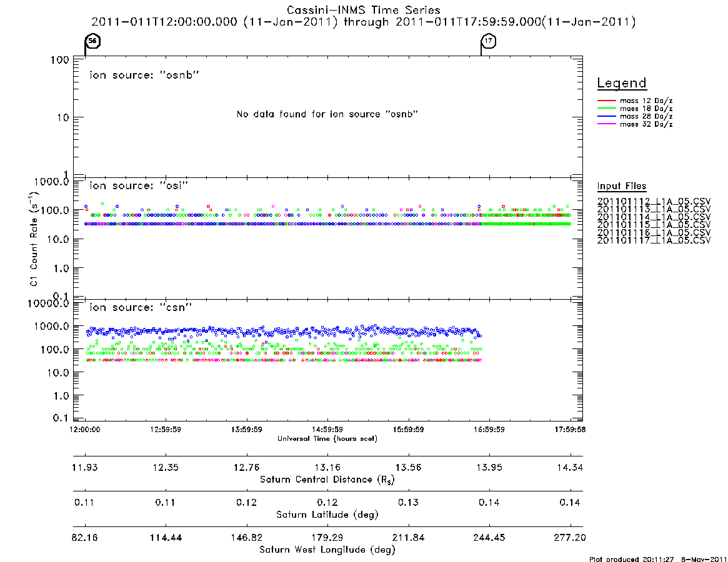Select the red mass 12 legend line

click(606, 101)
